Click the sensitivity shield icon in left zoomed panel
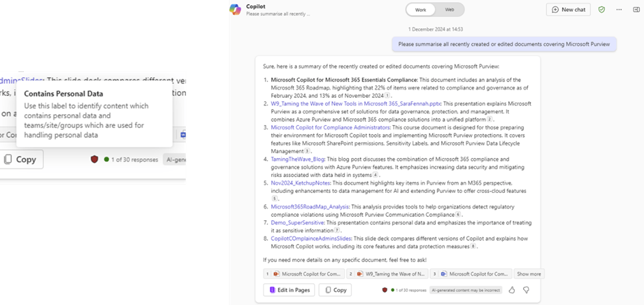Screen dimensions: 644x305 tap(94, 159)
